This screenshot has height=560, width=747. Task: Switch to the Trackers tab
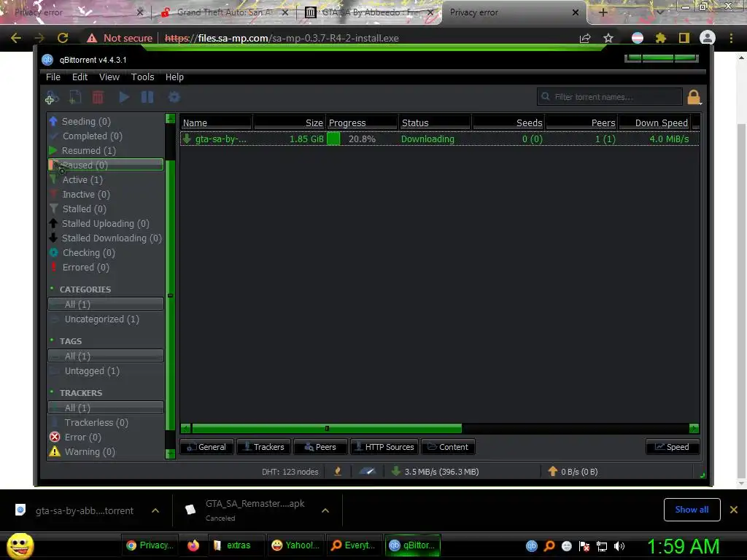click(x=263, y=447)
